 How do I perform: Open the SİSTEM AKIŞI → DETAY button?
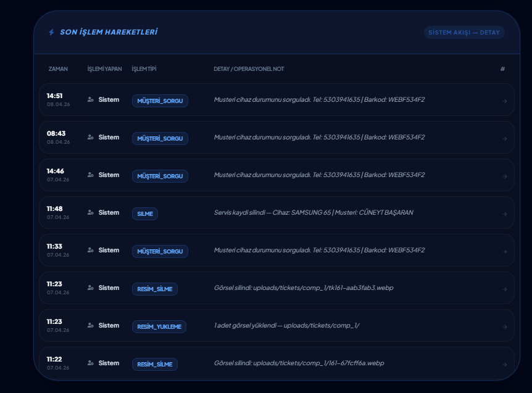[464, 33]
